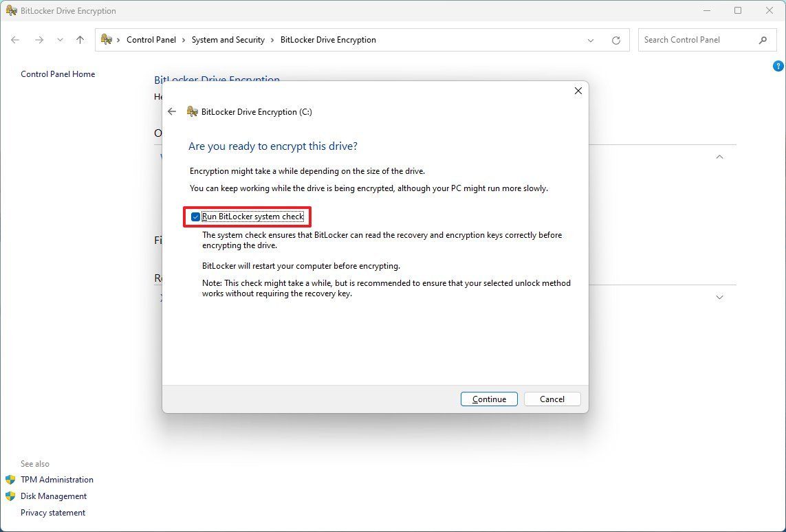Click the search magnifier icon
This screenshot has width=786, height=532.
[x=763, y=40]
